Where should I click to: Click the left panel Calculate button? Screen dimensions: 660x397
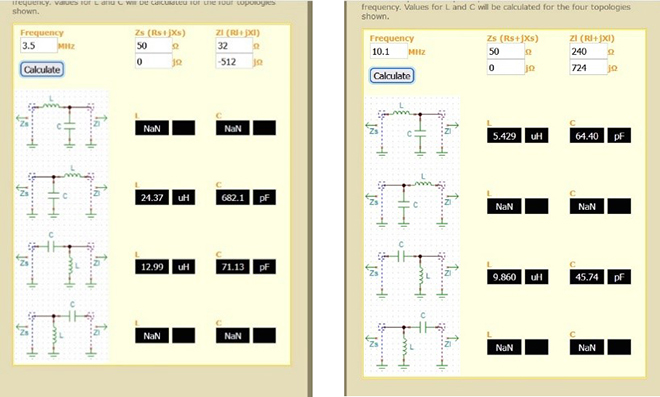[42, 69]
